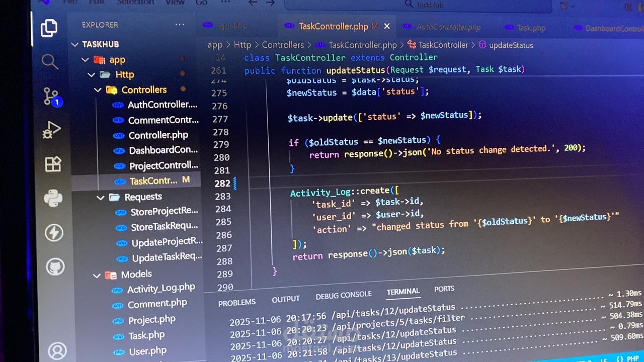644x362 pixels.
Task: Open the Python icon in activity bar
Action: click(53, 198)
